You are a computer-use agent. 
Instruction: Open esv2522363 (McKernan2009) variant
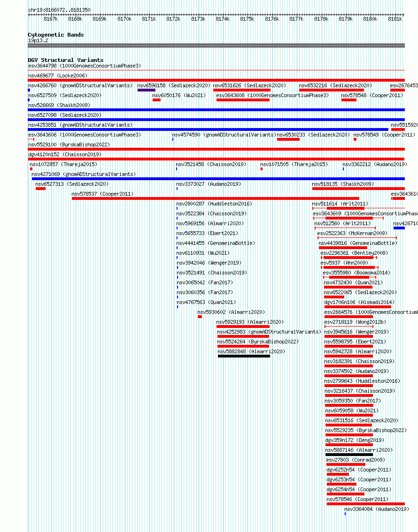[352, 233]
